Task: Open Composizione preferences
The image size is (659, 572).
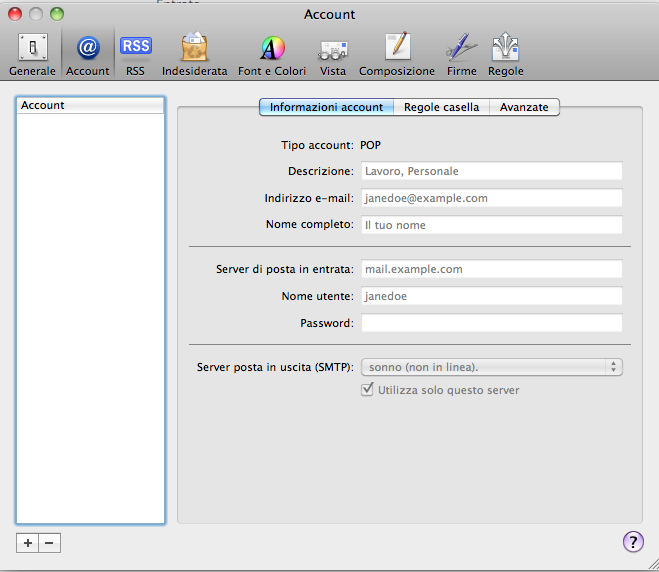Action: [397, 54]
